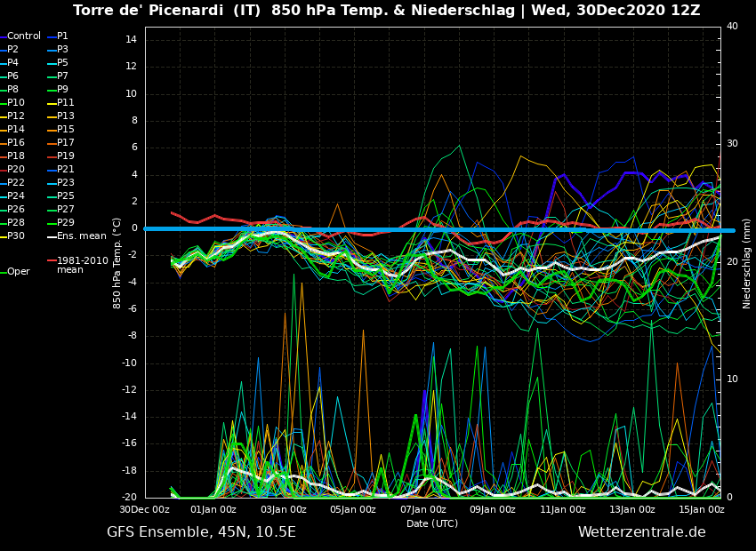Select the '03Jan 00z' axis label
Screen dimensions: 756x551
pos(284,509)
